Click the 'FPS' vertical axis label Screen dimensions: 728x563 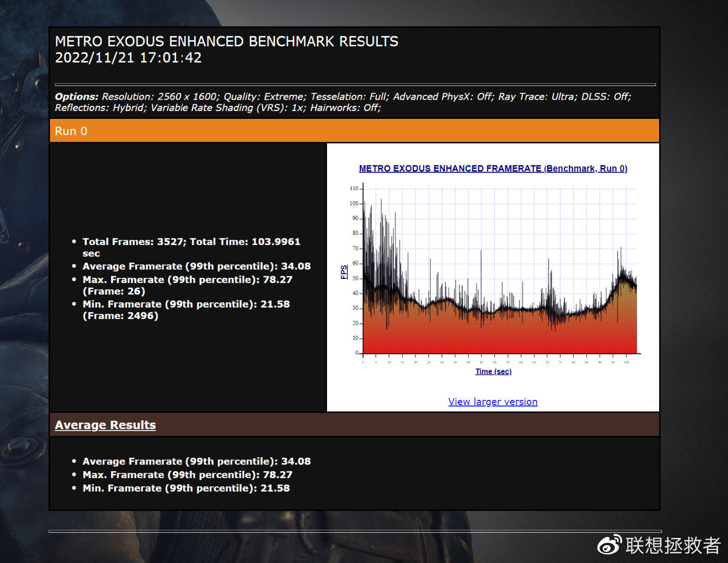pos(344,272)
